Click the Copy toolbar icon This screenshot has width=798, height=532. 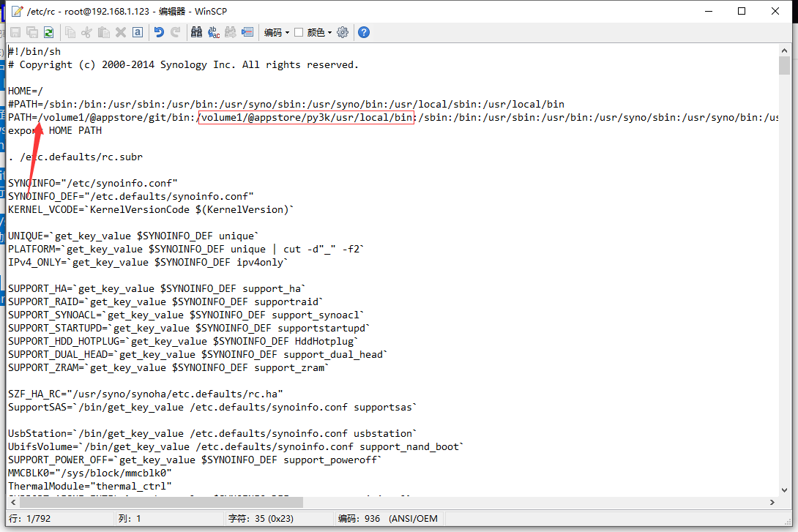[x=70, y=32]
